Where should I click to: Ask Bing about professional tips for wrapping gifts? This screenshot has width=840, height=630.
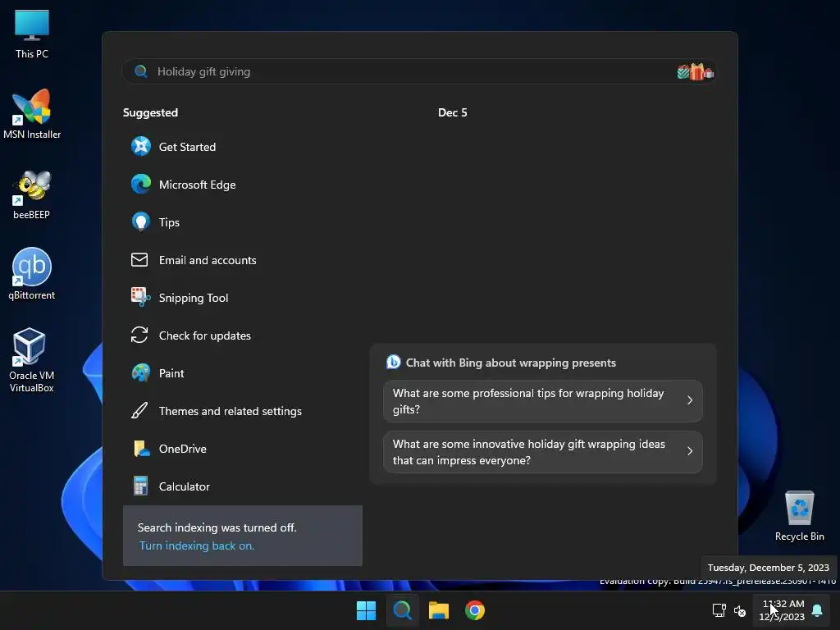pyautogui.click(x=543, y=400)
